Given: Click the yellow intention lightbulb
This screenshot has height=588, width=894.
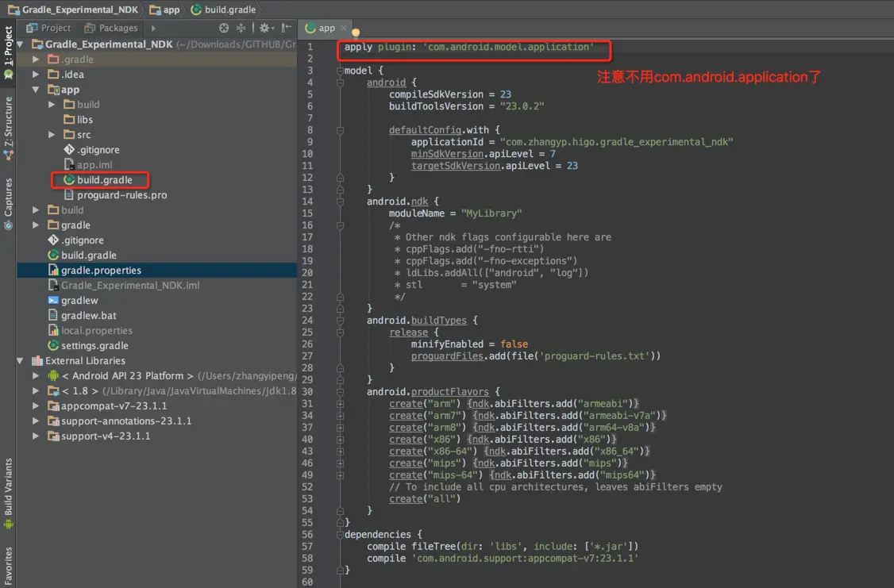Looking at the screenshot, I should (355, 33).
